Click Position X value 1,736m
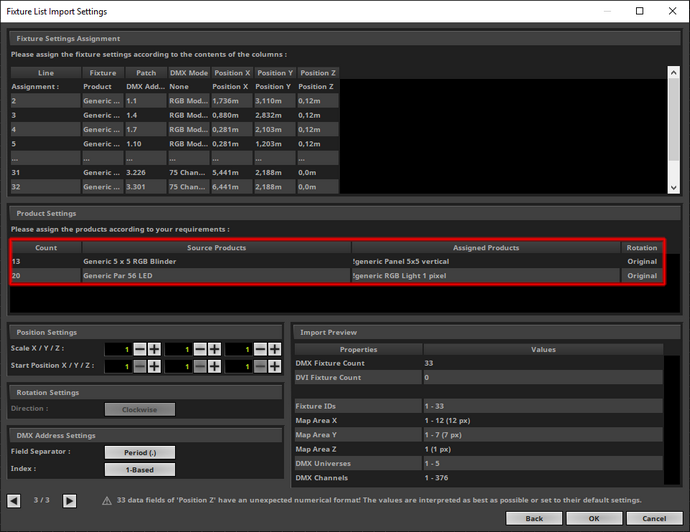Image resolution: width=690 pixels, height=532 pixels. pos(232,101)
